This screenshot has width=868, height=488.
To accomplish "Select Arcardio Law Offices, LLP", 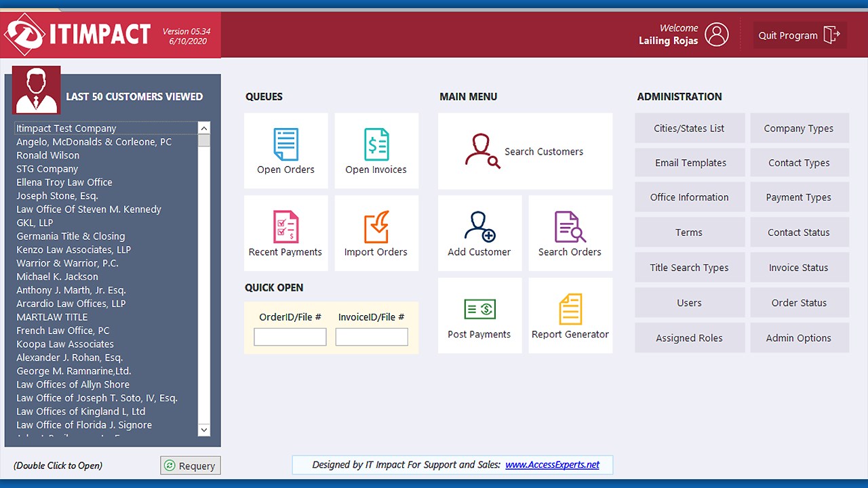I will click(106, 304).
